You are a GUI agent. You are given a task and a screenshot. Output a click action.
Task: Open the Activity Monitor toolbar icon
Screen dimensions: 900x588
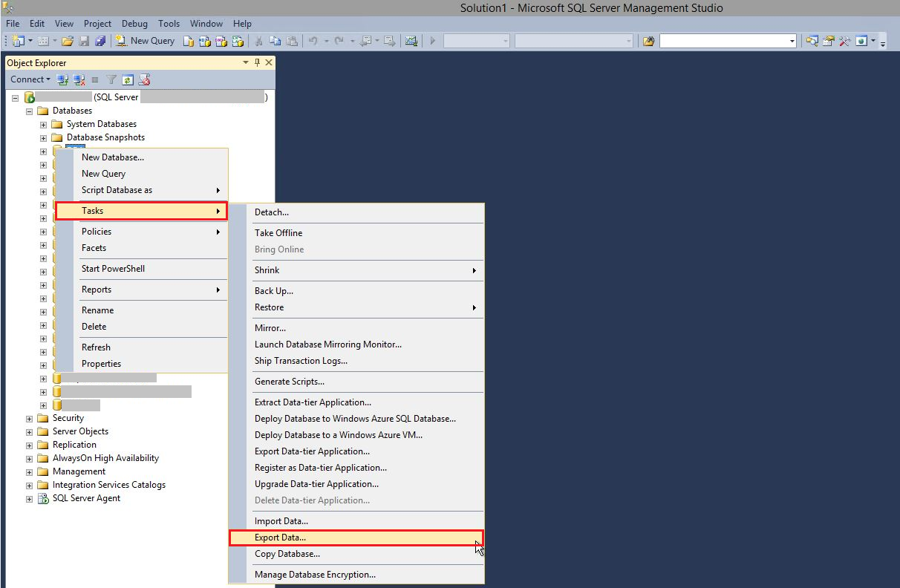pos(411,41)
